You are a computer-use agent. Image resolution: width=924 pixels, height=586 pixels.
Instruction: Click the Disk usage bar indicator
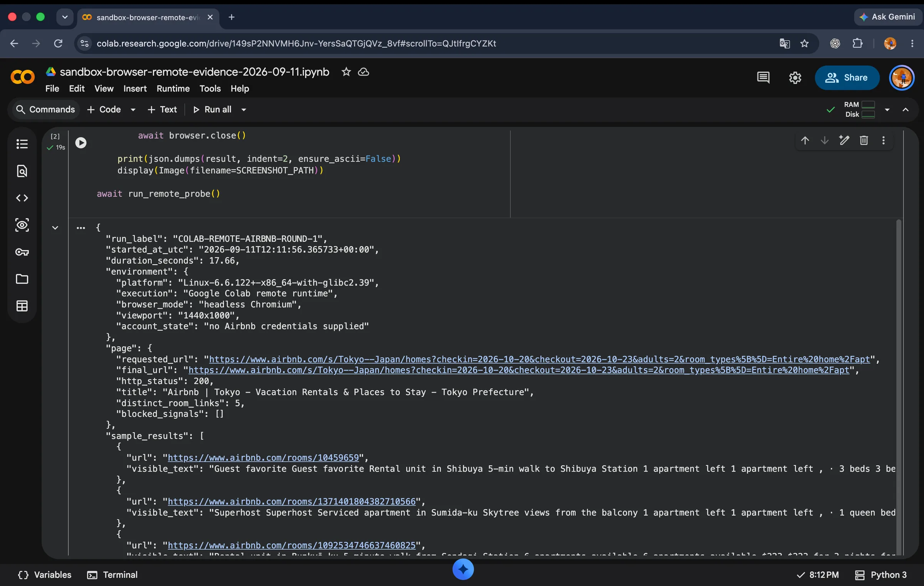click(868, 114)
